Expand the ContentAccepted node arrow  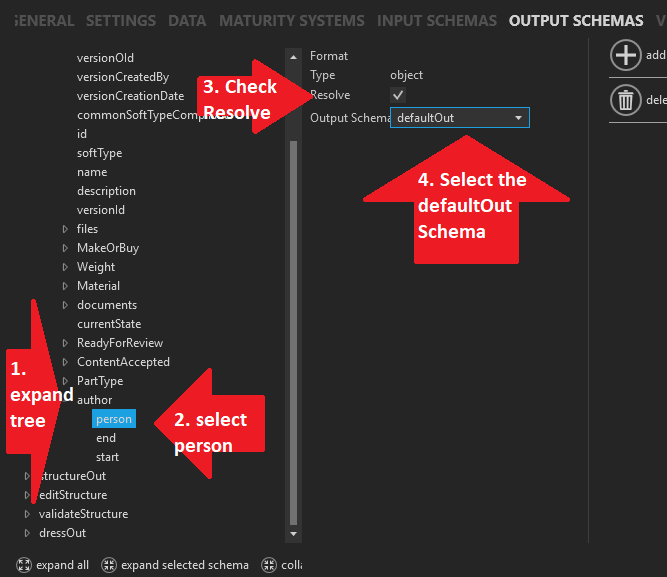click(65, 362)
